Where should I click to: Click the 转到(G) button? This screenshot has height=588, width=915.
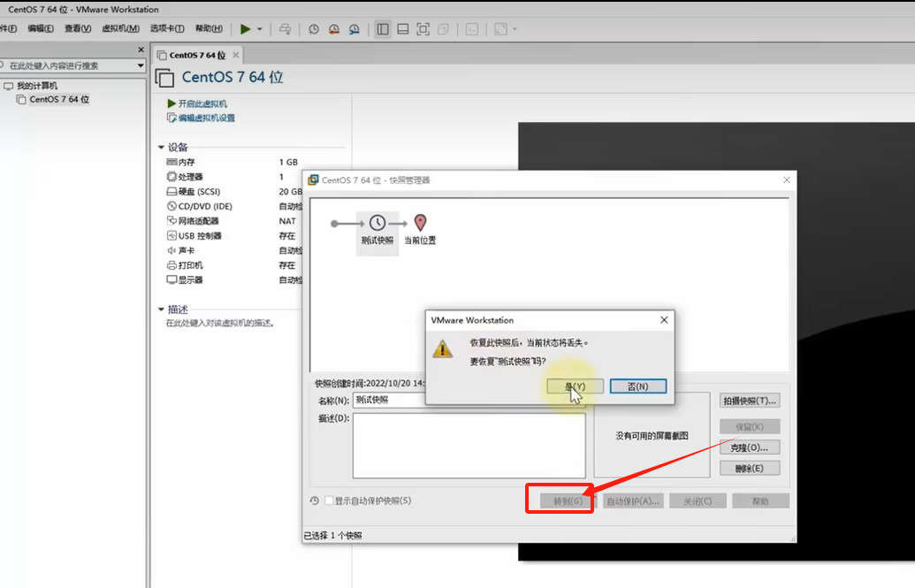[568, 501]
